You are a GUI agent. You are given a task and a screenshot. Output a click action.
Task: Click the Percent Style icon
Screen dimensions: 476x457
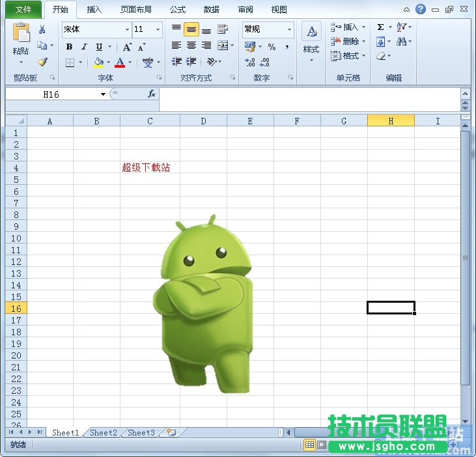272,47
